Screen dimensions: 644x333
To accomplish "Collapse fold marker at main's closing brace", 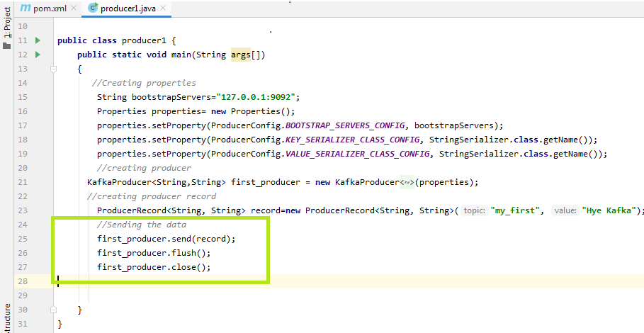I will (53, 310).
